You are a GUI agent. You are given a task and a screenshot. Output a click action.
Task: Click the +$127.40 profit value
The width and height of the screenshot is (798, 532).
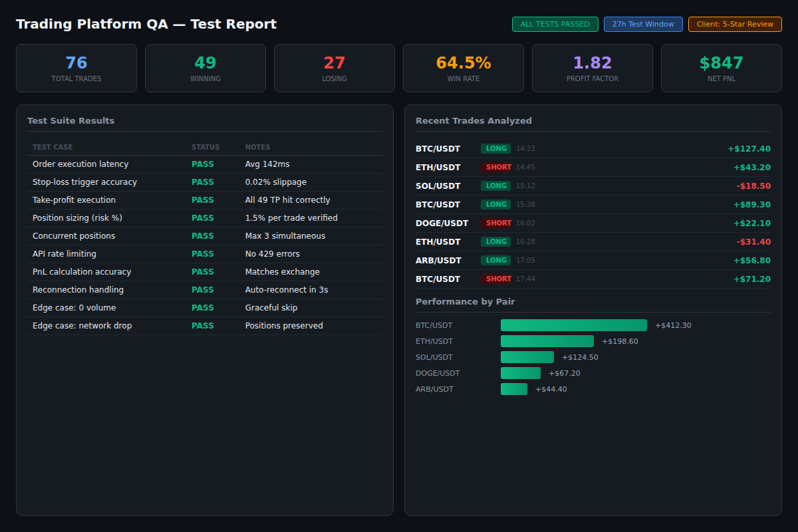(x=749, y=149)
